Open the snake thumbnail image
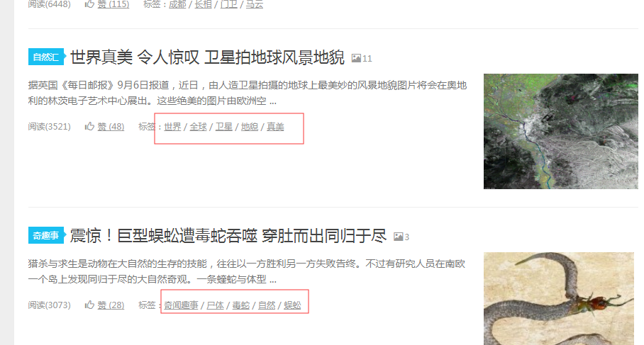Image resolution: width=644 pixels, height=345 pixels. 559,299
